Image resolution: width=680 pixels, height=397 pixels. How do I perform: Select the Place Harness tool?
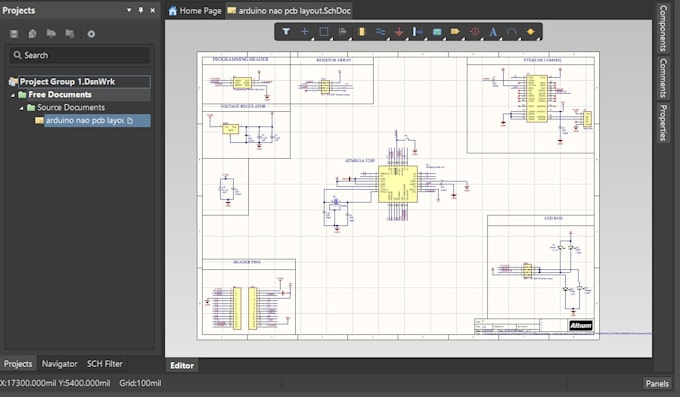click(418, 32)
